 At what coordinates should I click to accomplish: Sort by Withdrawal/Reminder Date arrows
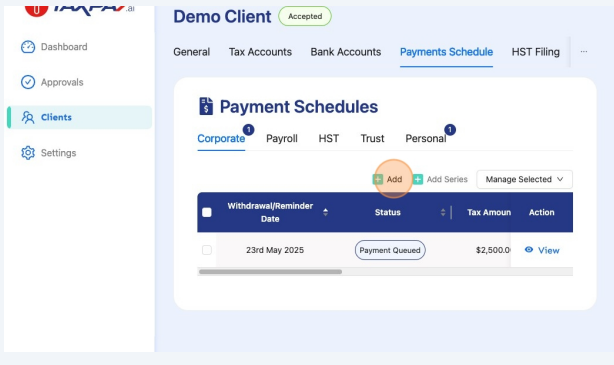coord(325,212)
